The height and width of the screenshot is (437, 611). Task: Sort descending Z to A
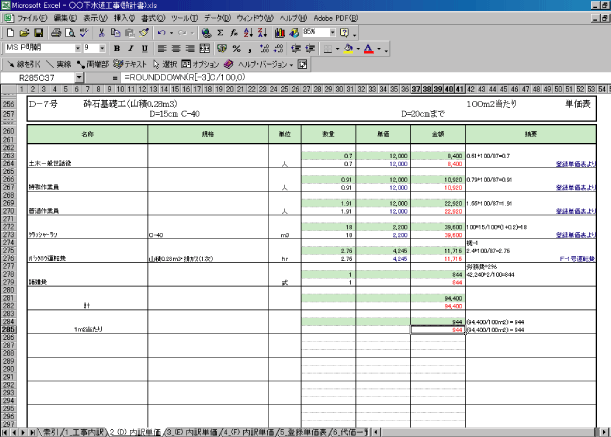(x=262, y=33)
